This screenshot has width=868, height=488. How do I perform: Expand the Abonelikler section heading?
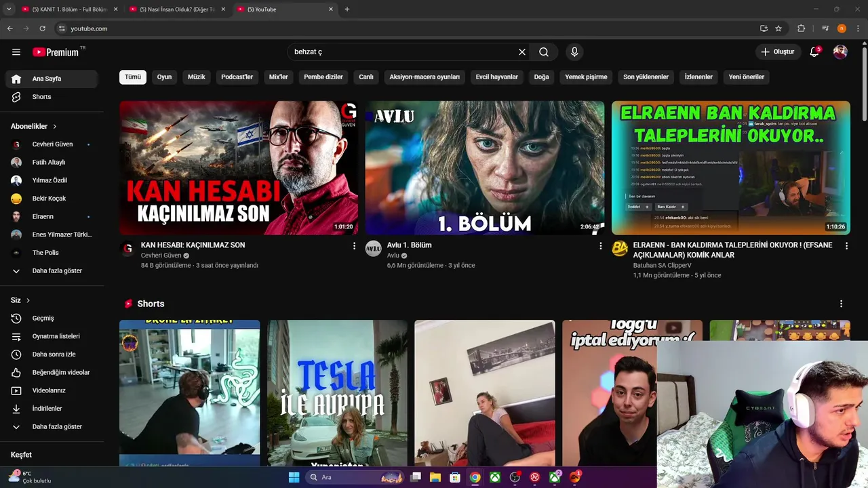[34, 126]
